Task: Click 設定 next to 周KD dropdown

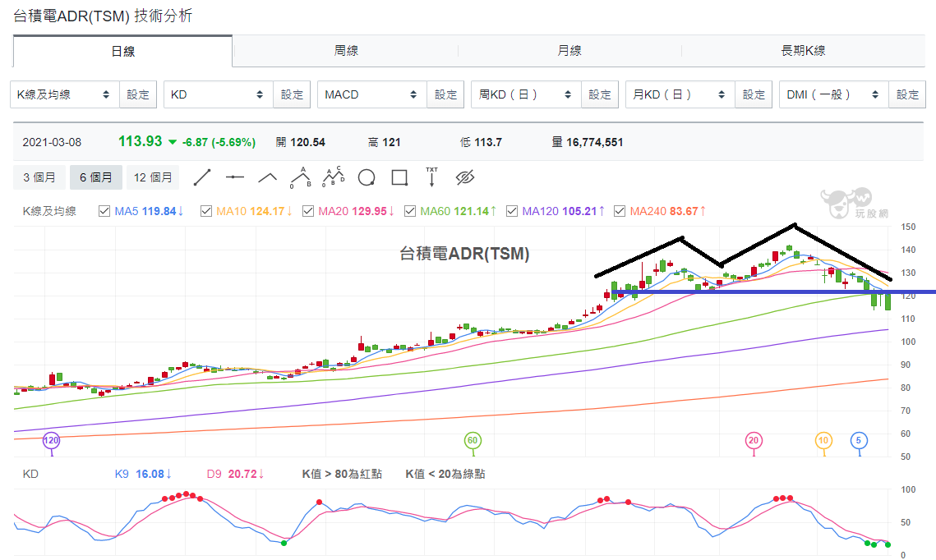Action: tap(600, 94)
